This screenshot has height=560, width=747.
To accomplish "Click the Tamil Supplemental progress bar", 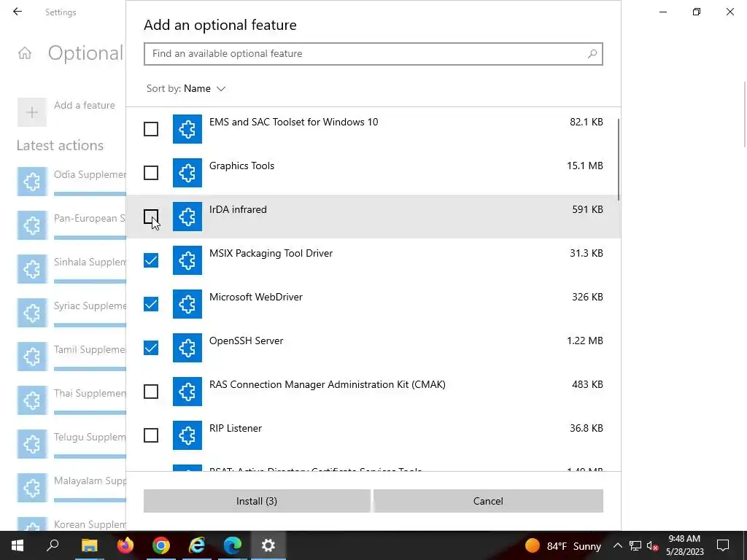I will click(90, 369).
